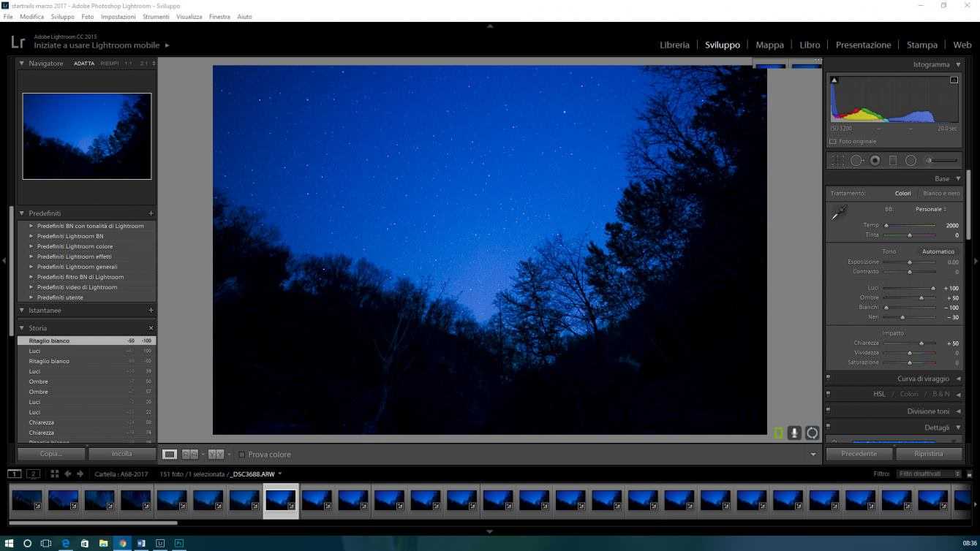Image resolution: width=980 pixels, height=551 pixels.
Task: Select the Crop overlay tool
Action: click(837, 161)
